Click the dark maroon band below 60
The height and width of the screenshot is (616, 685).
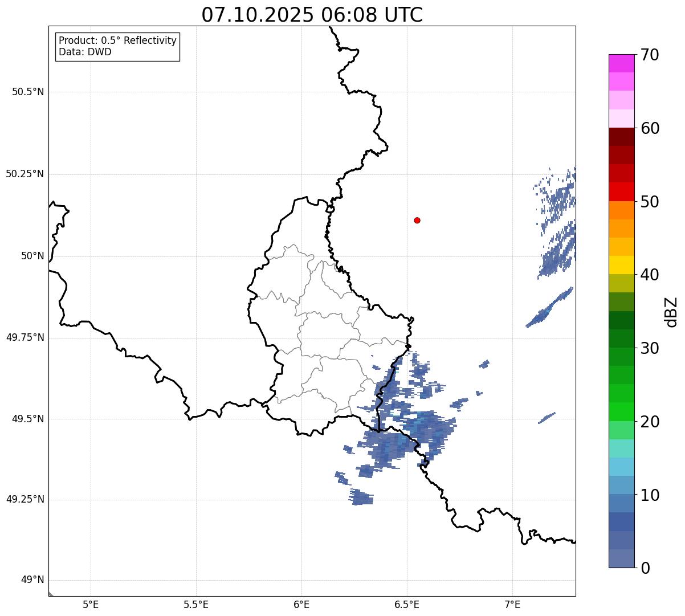621,137
